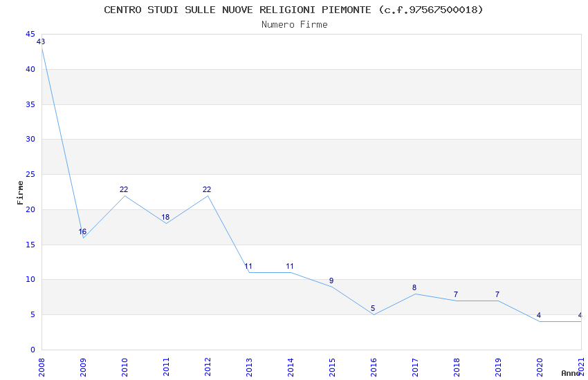This screenshot has height=380, width=588.
Task: Click the 25 y-axis tick label
Action: 30,175
